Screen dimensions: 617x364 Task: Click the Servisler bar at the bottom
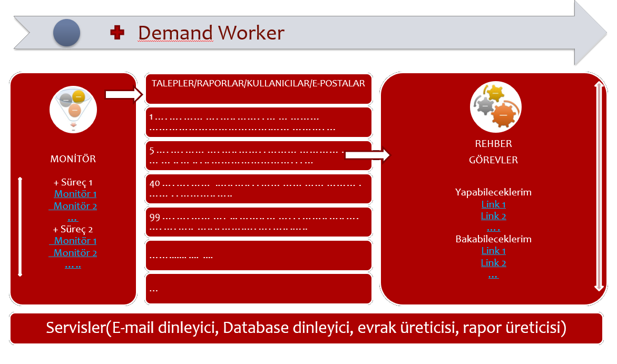(306, 329)
